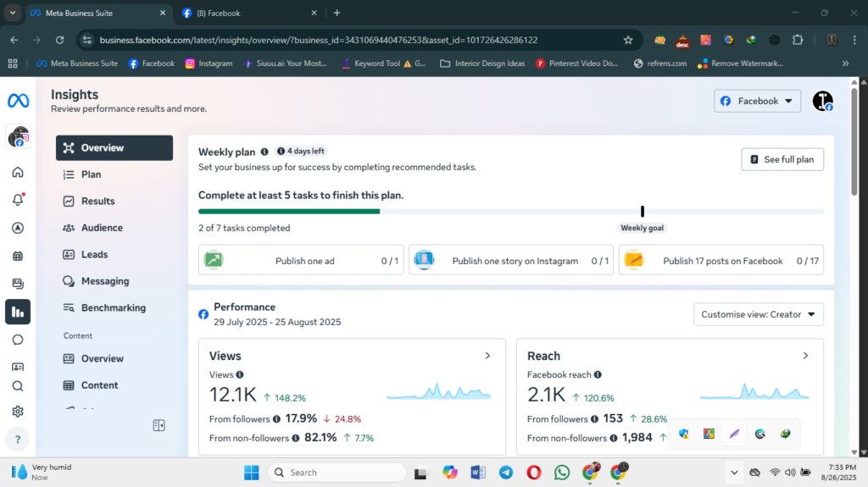868x487 pixels.
Task: Open Word from the taskbar
Action: coord(478,473)
